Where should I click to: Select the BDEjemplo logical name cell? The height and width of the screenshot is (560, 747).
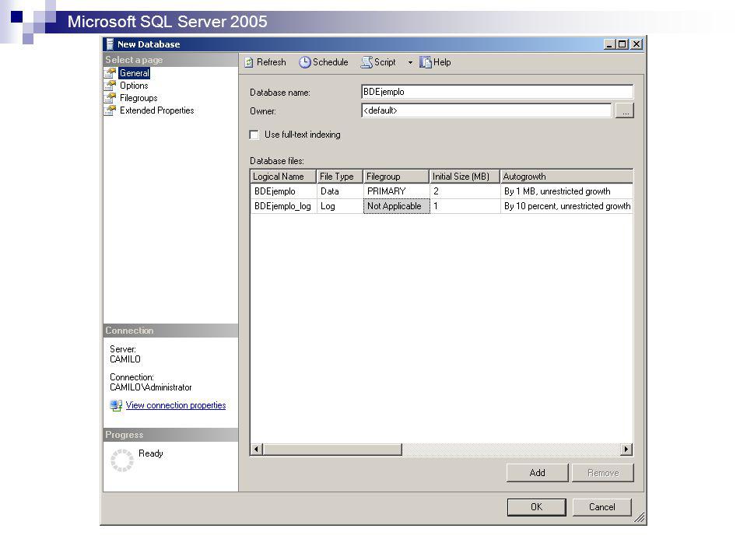[283, 191]
